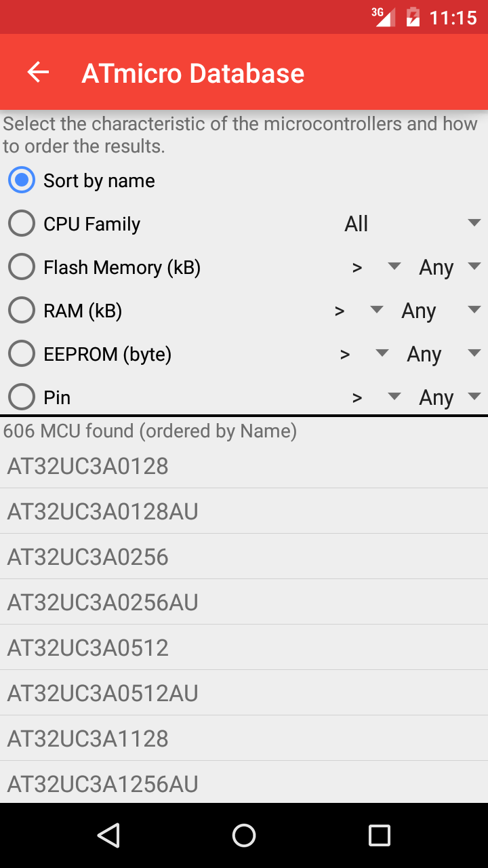Select the CPU Family radio button

22,224
